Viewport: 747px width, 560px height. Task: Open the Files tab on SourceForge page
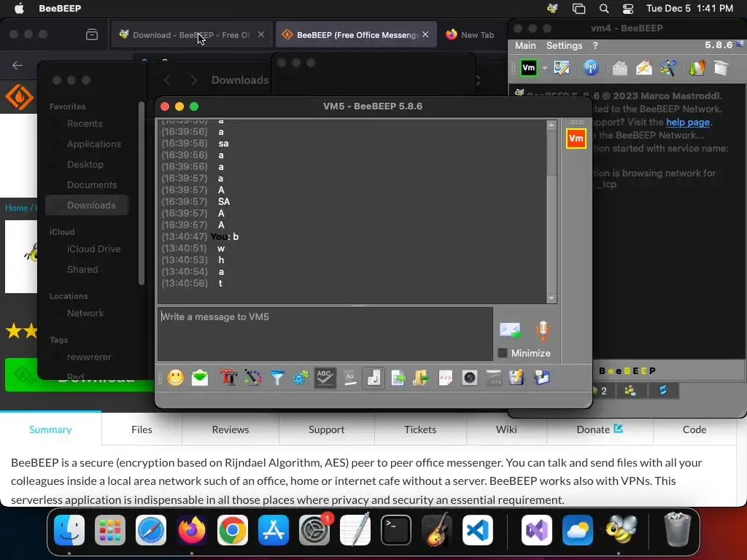(x=142, y=429)
